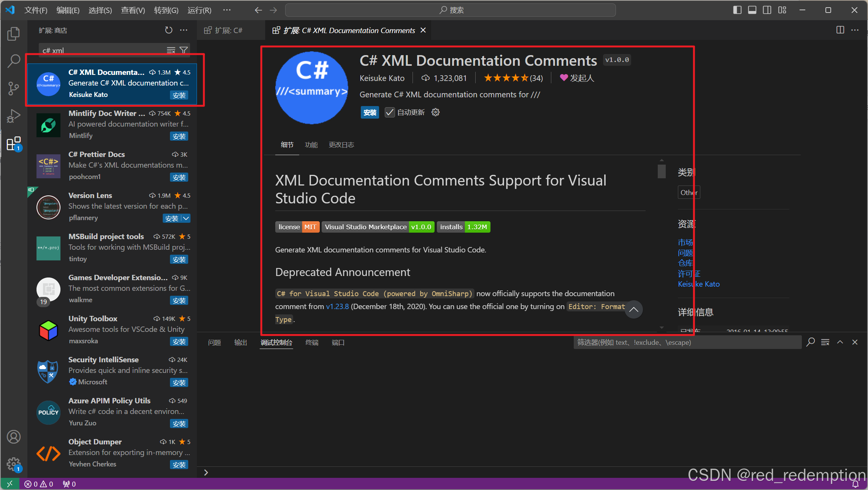The width and height of the screenshot is (868, 490).
Task: Switch to the 功能 tab of extension
Action: 311,145
